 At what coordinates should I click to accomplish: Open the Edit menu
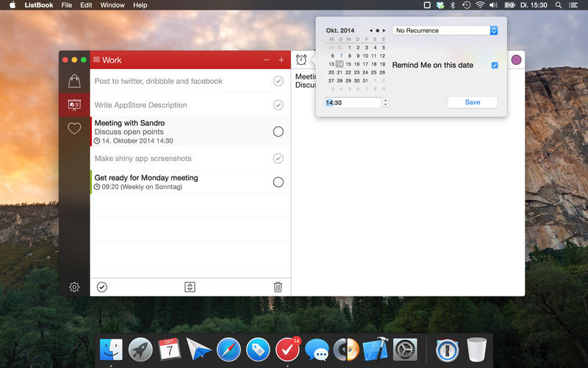[86, 5]
